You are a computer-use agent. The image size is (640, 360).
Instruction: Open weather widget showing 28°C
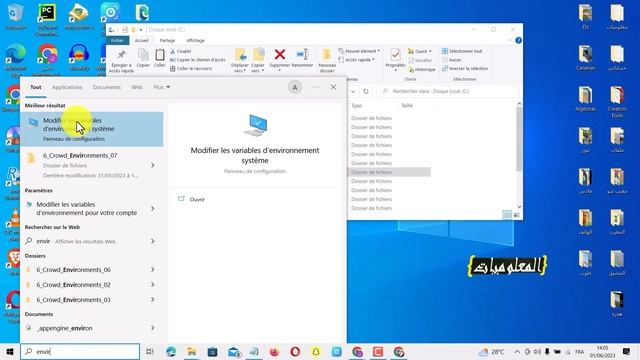[x=492, y=351]
